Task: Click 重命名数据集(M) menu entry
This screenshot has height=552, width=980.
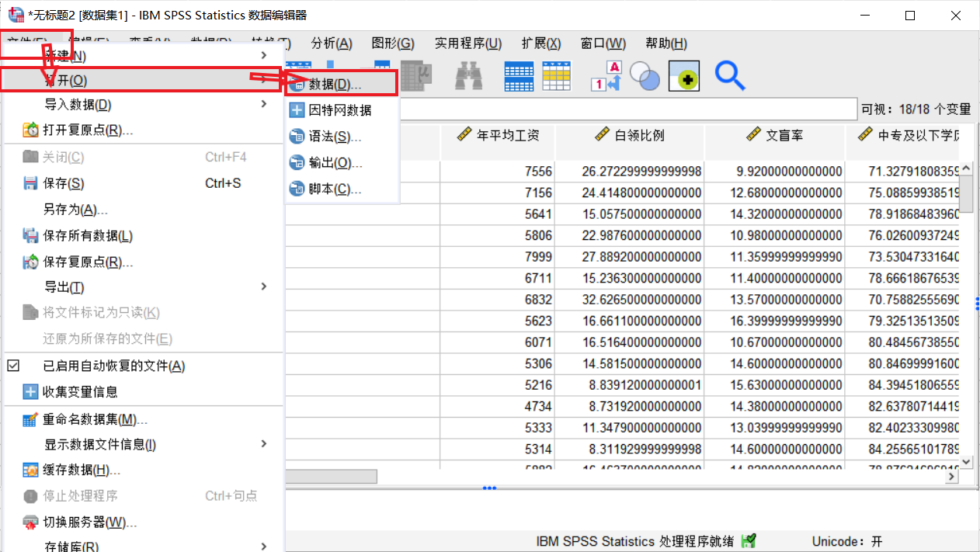Action: tap(142, 419)
